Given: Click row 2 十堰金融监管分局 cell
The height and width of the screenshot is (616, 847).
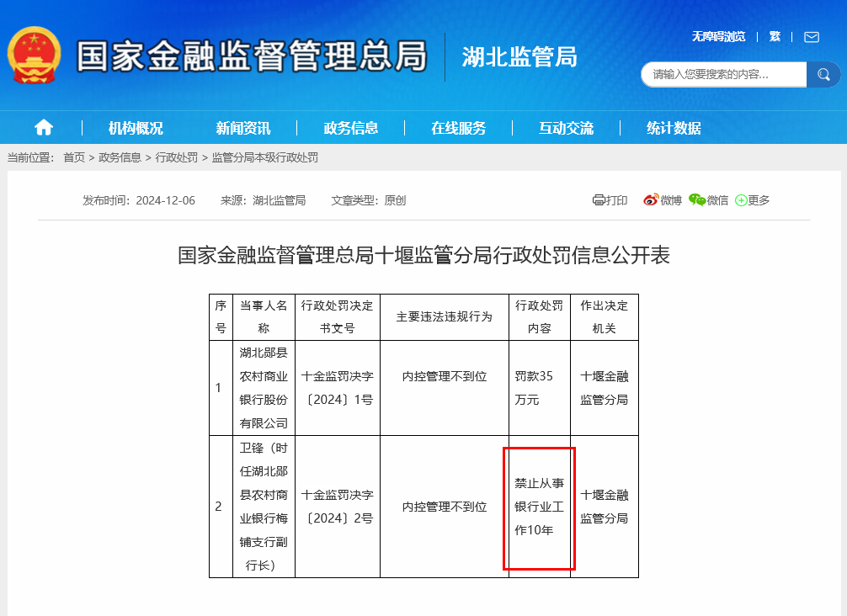Looking at the screenshot, I should pyautogui.click(x=604, y=507).
